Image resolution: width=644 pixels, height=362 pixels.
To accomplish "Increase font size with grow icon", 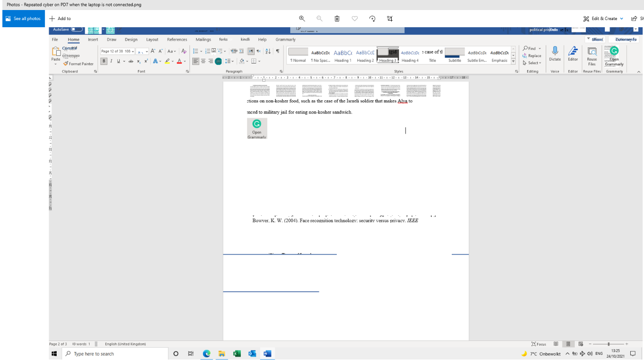I will [x=153, y=51].
